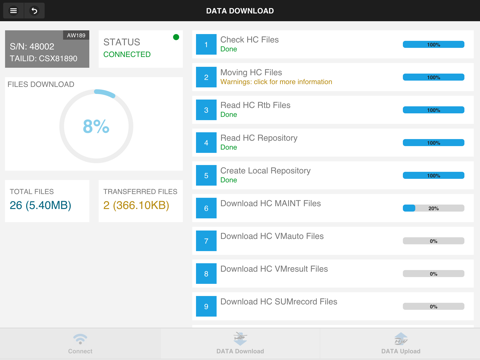Click the CONNECTED status text
480x360 pixels.
click(127, 54)
